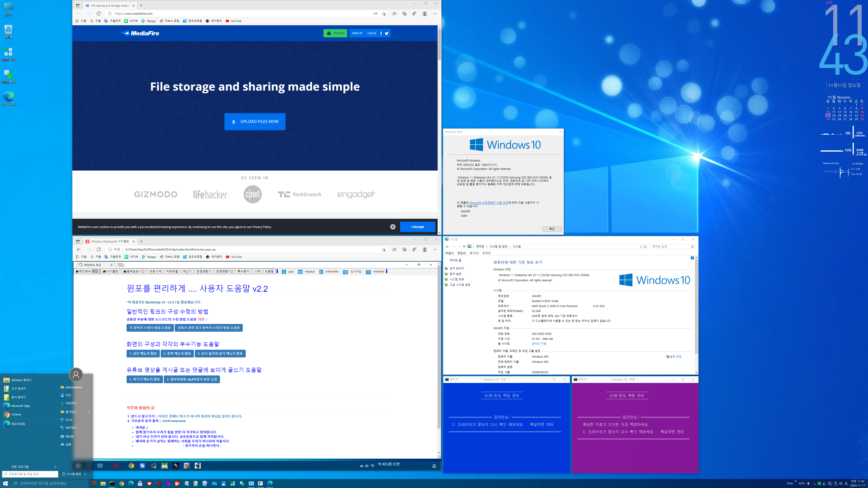The width and height of the screenshot is (868, 488).
Task: Click 확인 in the Windows 정보 dialog
Action: (x=552, y=229)
